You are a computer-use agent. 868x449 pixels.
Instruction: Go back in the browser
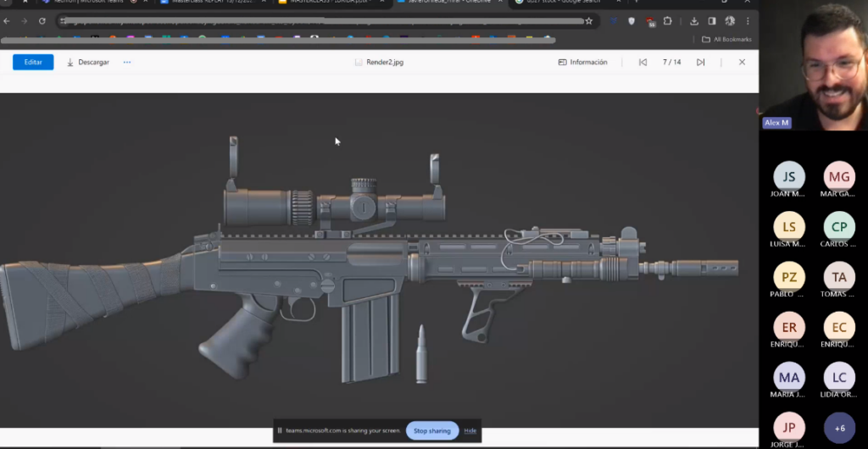pyautogui.click(x=7, y=21)
